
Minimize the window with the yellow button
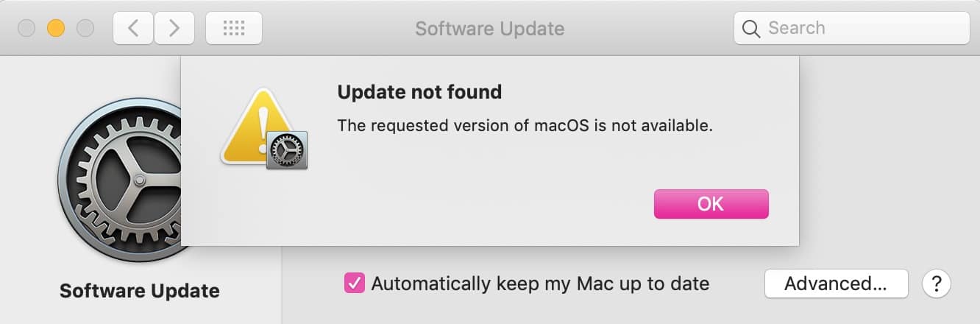(x=56, y=29)
